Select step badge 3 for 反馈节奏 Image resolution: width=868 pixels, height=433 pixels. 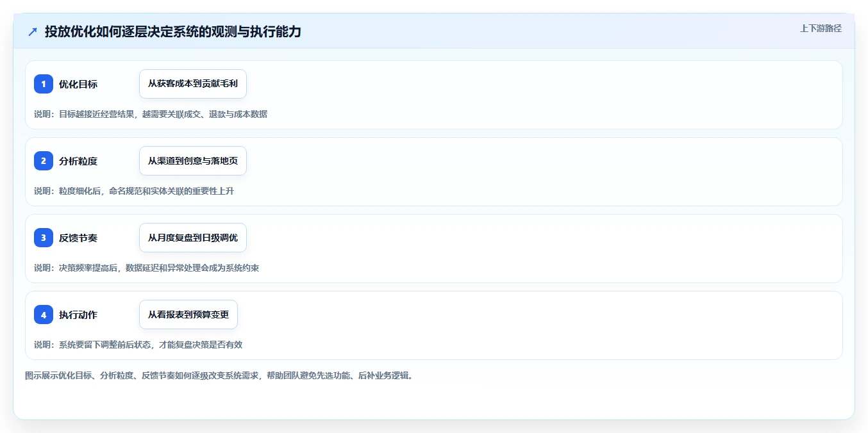(44, 238)
